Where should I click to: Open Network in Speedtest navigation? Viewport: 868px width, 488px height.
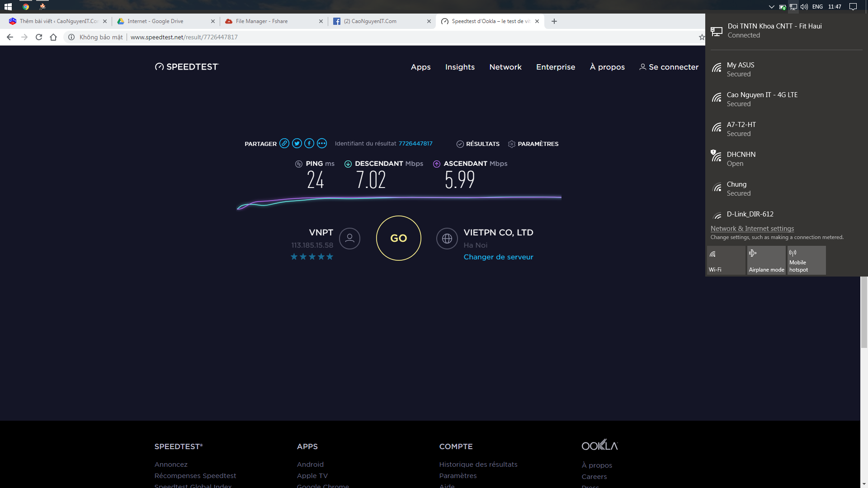pos(505,67)
